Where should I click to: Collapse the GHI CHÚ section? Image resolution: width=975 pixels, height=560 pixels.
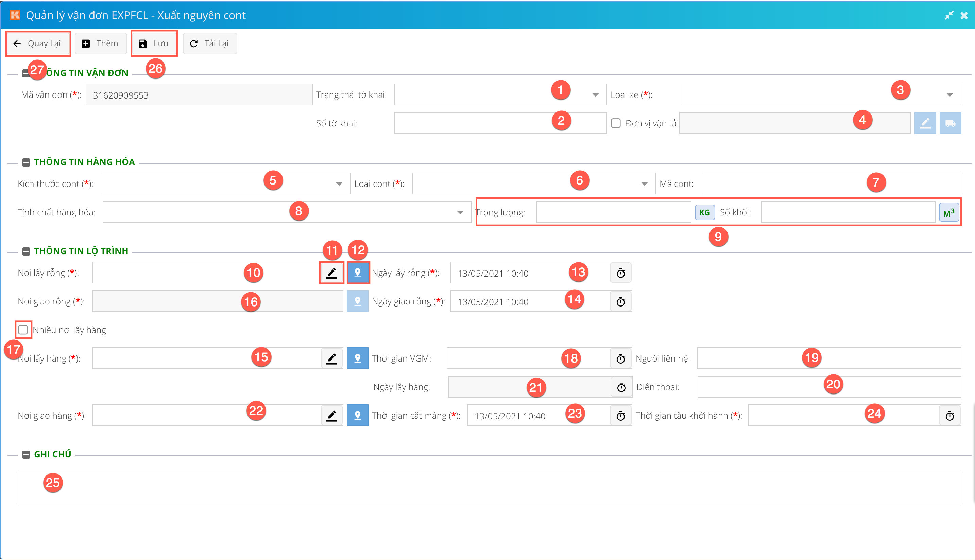pos(26,455)
